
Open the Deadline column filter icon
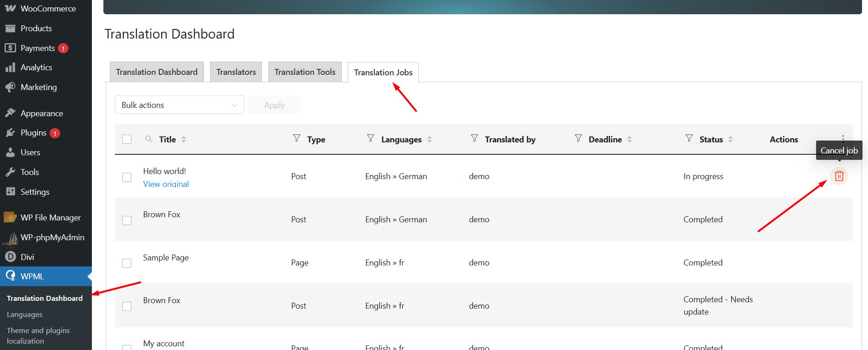[578, 138]
